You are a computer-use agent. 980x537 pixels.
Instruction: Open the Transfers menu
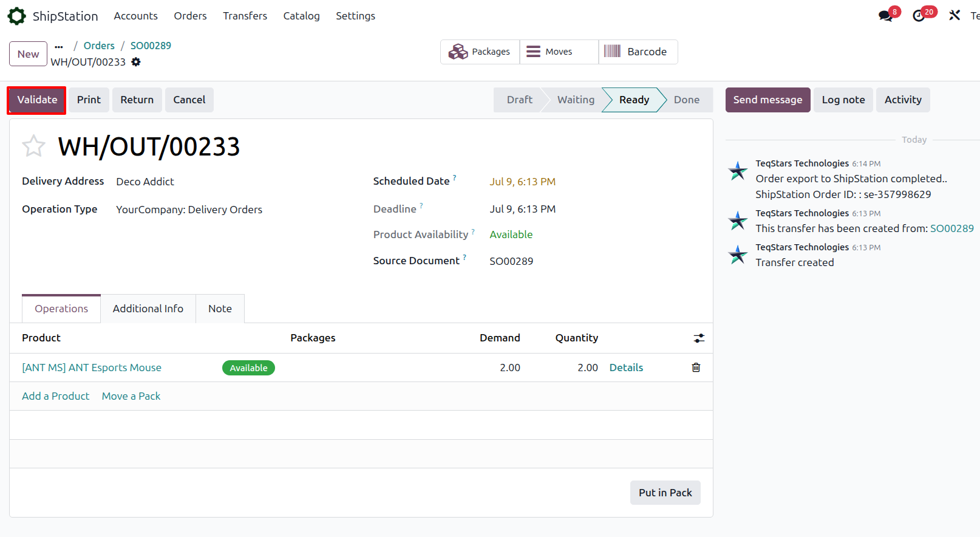[245, 16]
